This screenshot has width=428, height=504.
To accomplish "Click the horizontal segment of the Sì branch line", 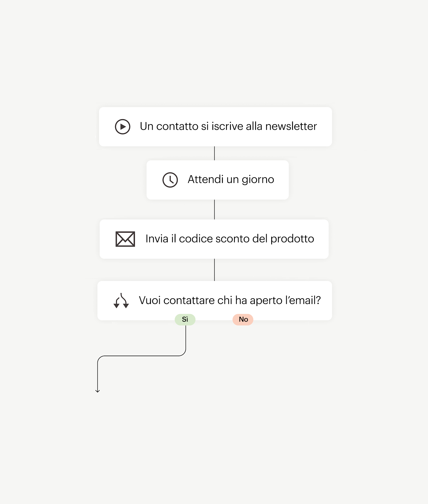I will point(142,356).
